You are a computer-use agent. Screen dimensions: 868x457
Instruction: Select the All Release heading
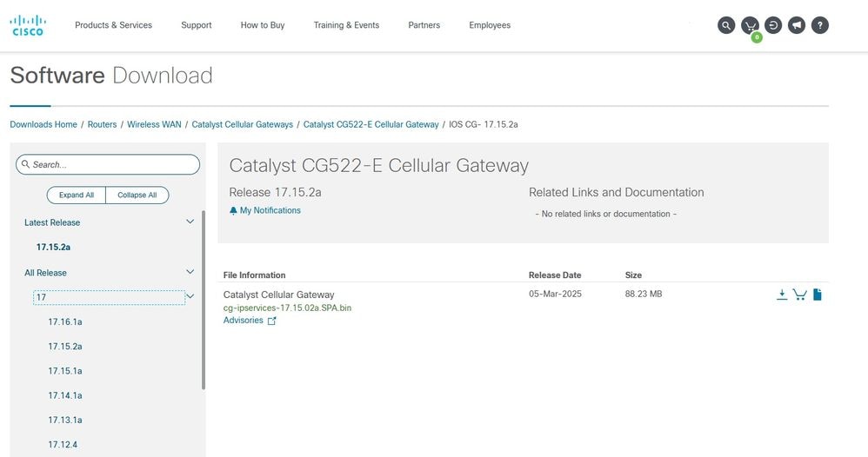pos(45,273)
